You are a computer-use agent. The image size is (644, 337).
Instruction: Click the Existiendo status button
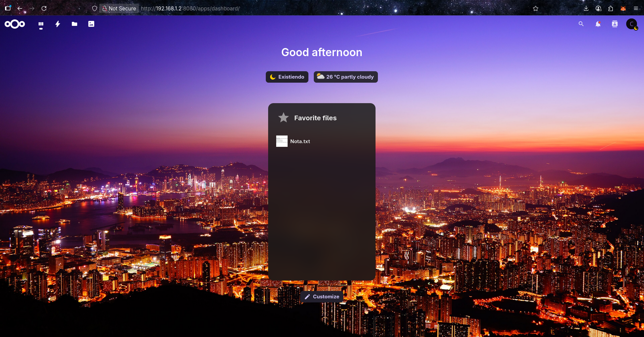(x=287, y=77)
